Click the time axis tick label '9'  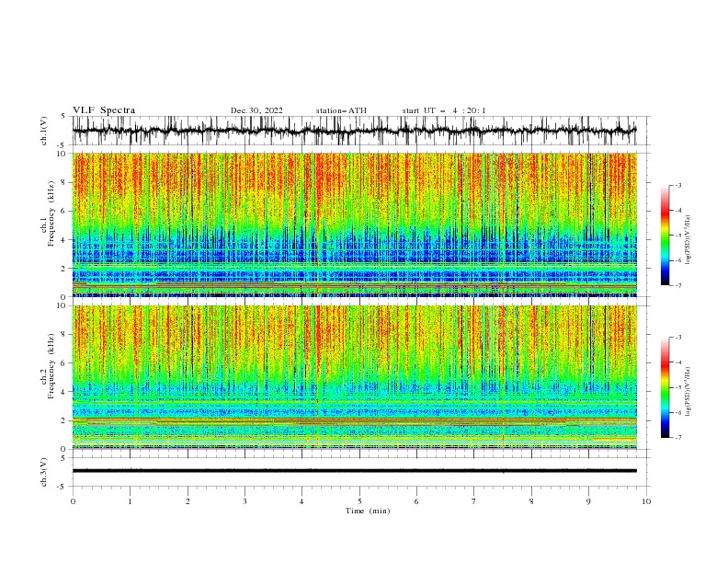pyautogui.click(x=588, y=501)
